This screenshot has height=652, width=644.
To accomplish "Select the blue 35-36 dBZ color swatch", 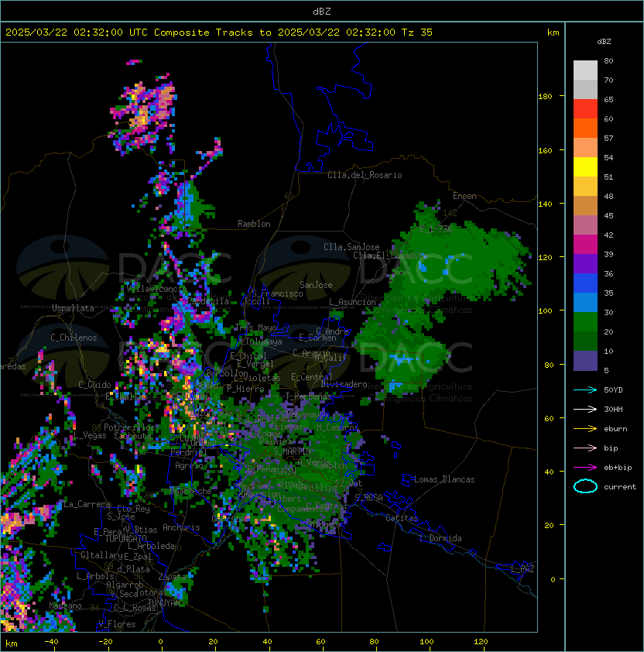I will point(585,283).
